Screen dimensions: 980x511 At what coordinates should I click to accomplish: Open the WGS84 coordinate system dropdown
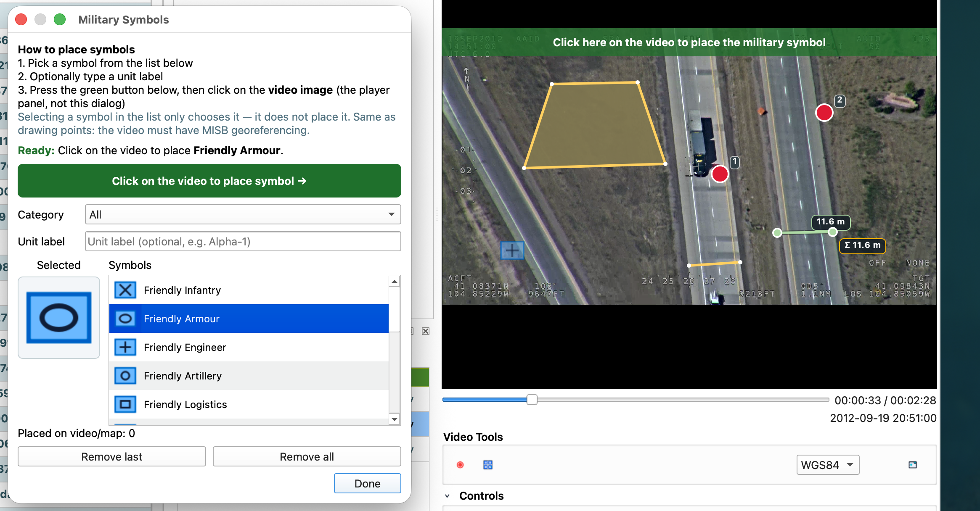[x=827, y=465]
